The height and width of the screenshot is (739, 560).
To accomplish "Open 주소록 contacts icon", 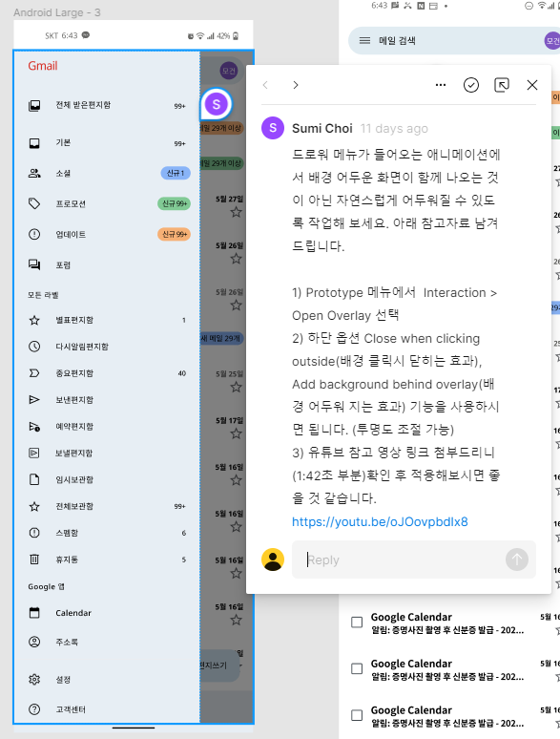I will tap(34, 642).
